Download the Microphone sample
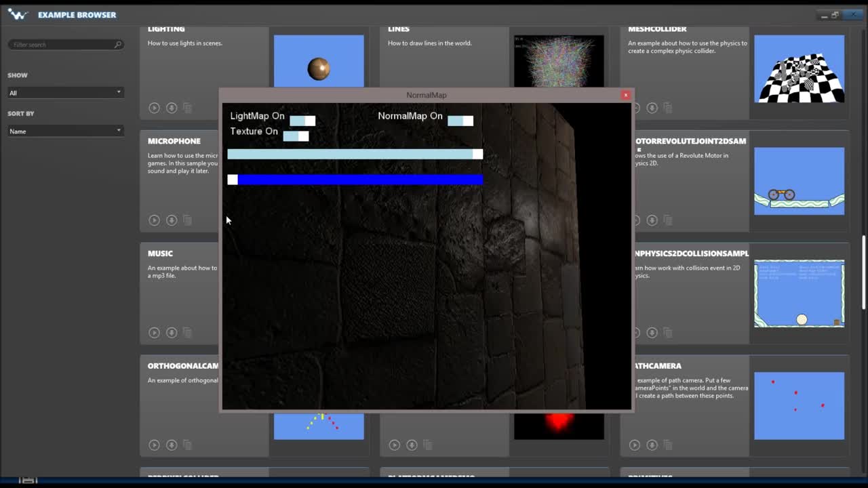This screenshot has height=488, width=868. coord(172,220)
